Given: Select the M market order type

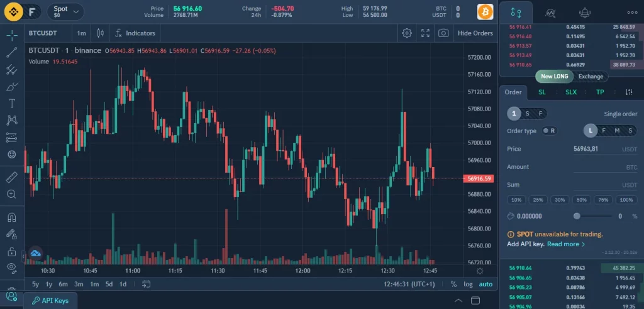Looking at the screenshot, I should [x=617, y=131].
